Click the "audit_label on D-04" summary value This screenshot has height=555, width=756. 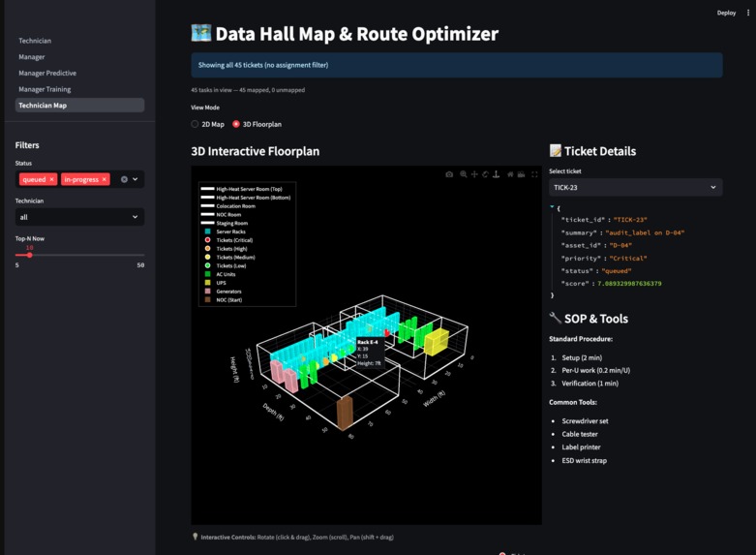point(645,232)
